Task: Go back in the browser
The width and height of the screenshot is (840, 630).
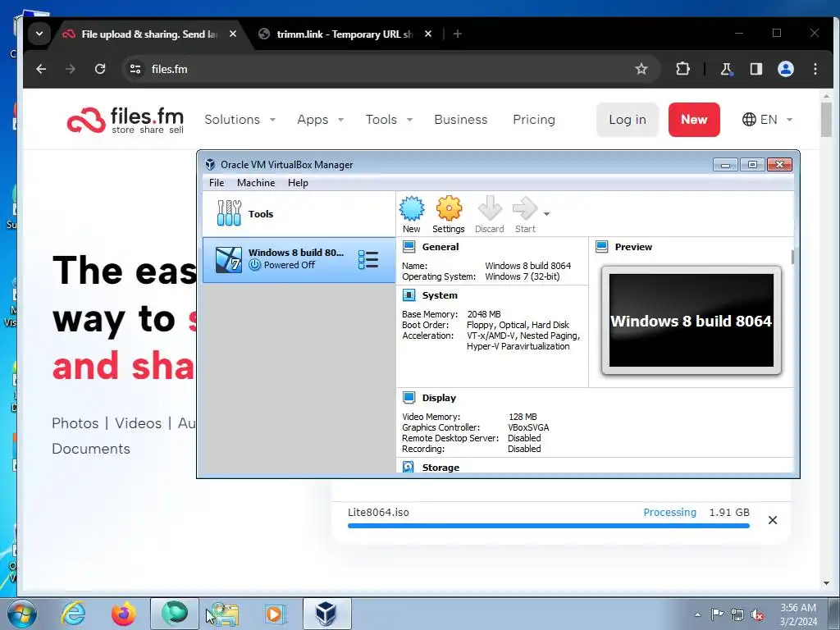Action: (x=41, y=69)
